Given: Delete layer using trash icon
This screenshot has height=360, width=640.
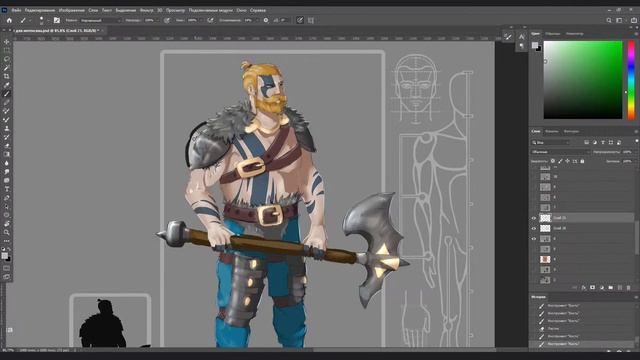Looking at the screenshot, I should (x=629, y=288).
